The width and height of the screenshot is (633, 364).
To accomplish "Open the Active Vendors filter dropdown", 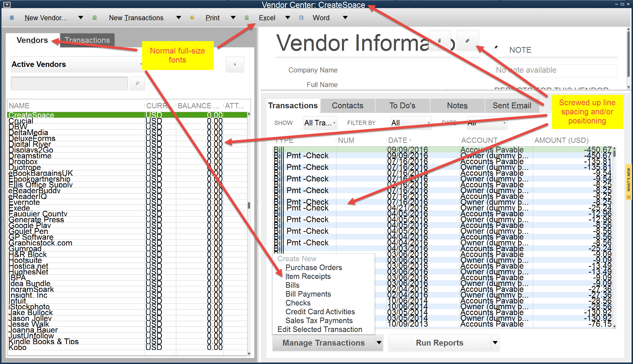I will tap(77, 64).
